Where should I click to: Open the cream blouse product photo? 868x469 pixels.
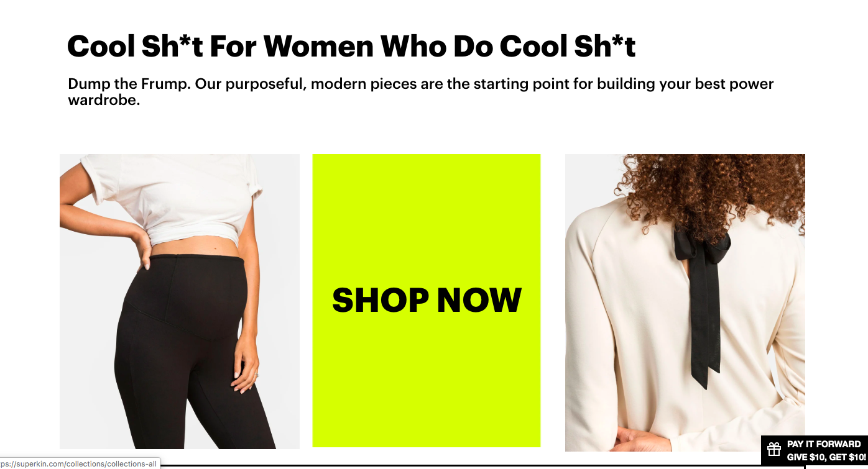click(685, 303)
